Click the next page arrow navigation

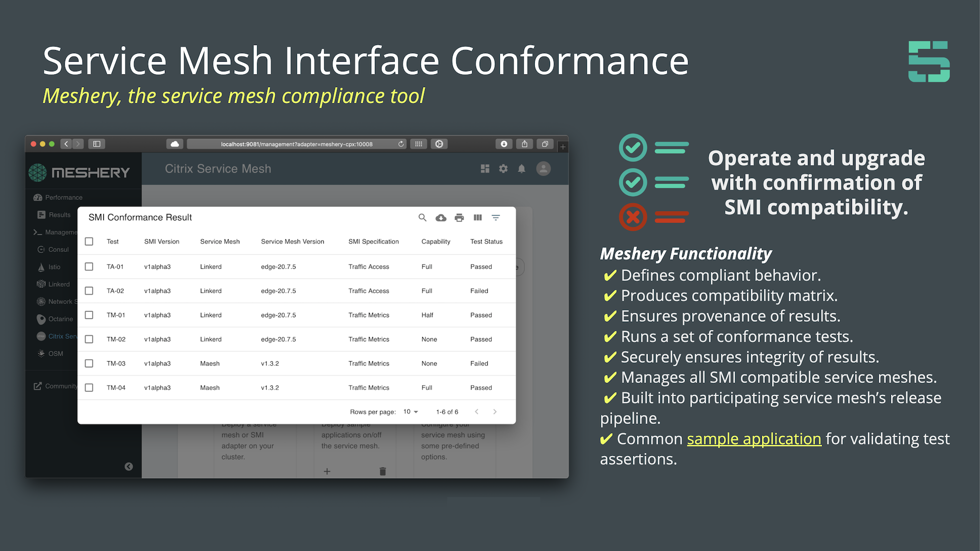(x=496, y=412)
